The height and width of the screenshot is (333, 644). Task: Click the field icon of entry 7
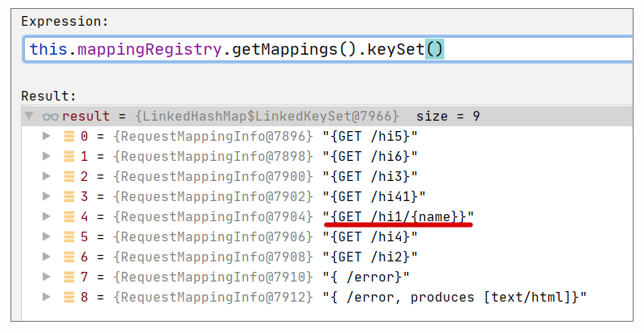[x=69, y=277]
